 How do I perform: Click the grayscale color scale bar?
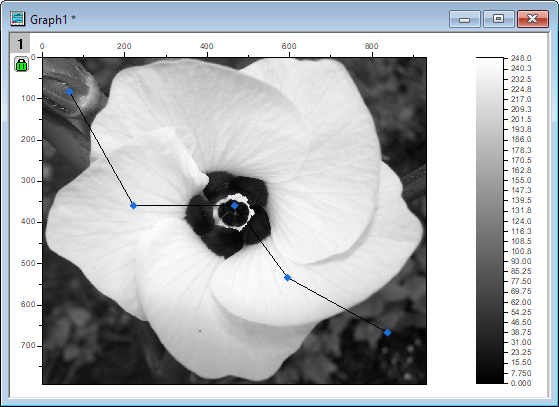pyautogui.click(x=490, y=220)
